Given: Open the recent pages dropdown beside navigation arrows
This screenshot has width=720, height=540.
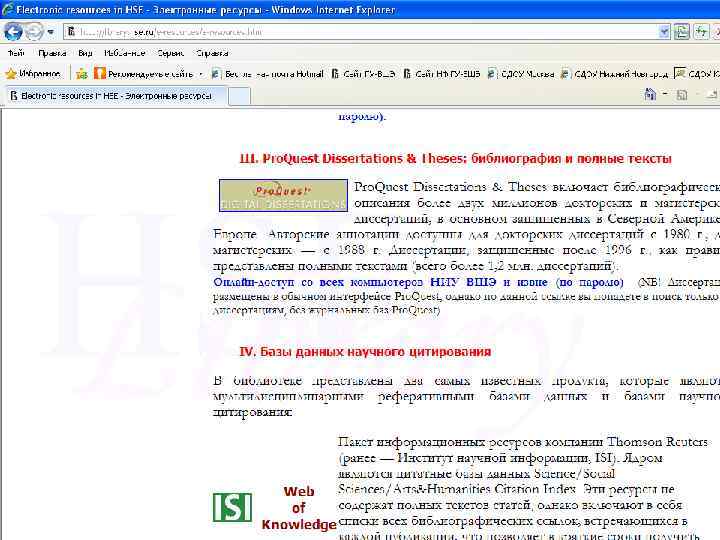Looking at the screenshot, I should point(51,32).
